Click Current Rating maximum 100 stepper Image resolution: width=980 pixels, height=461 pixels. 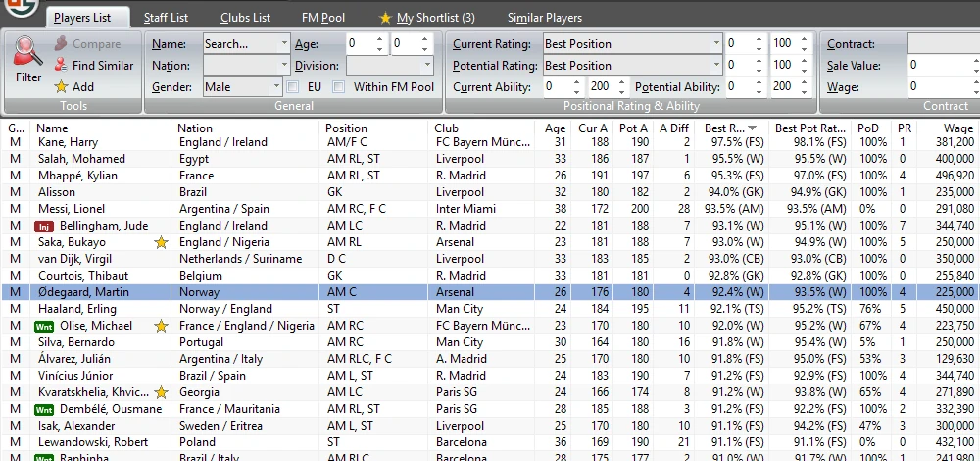[x=791, y=44]
